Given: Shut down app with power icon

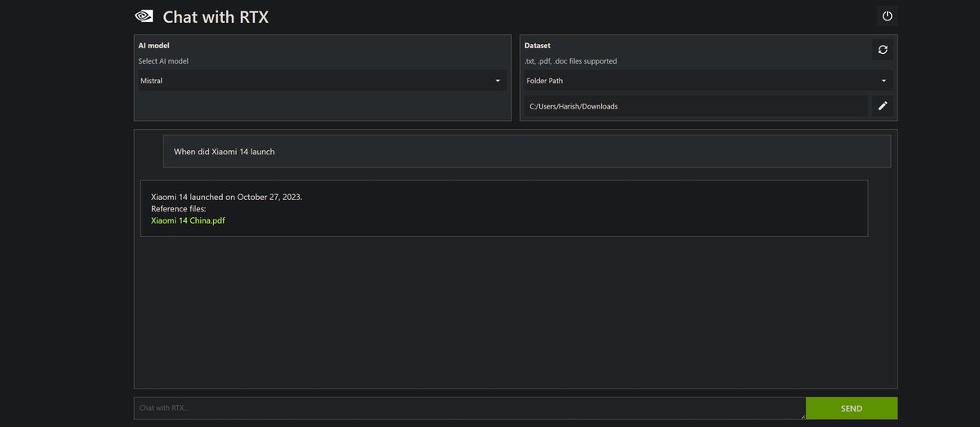Looking at the screenshot, I should pyautogui.click(x=887, y=16).
